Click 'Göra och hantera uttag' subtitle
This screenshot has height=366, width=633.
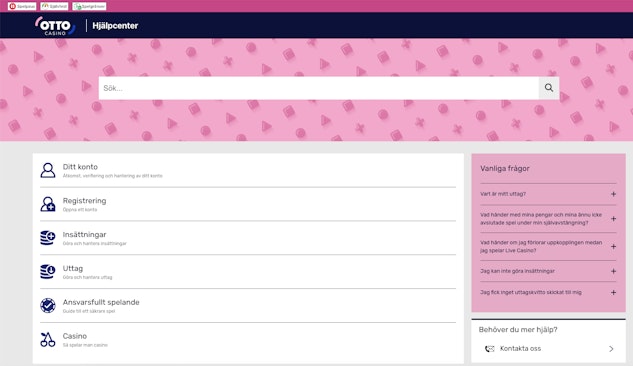88,278
